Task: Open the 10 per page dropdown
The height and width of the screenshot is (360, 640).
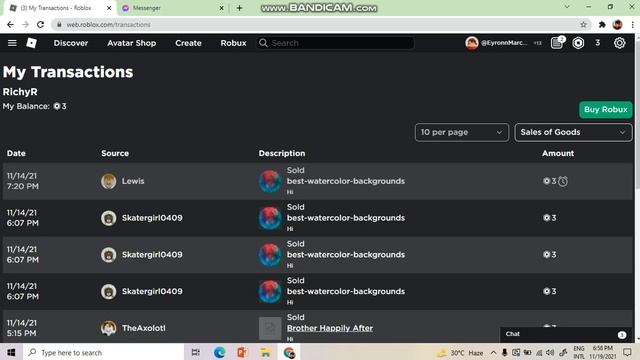Action: tap(462, 132)
